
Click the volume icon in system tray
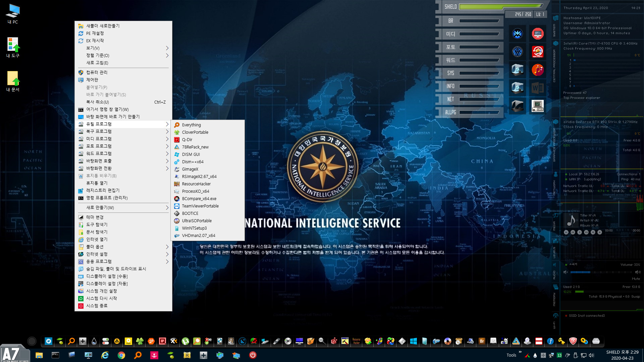click(x=591, y=355)
